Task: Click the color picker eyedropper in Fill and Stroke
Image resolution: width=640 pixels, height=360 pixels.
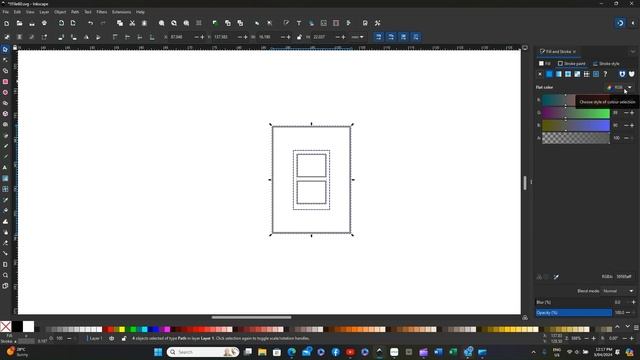Action: (x=556, y=277)
